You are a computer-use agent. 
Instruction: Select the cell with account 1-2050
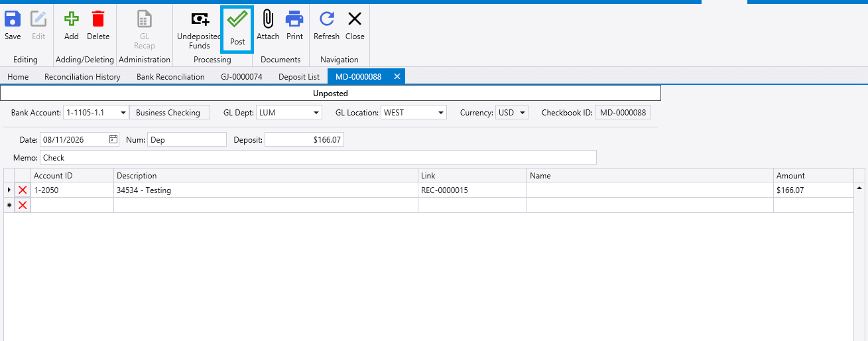72,190
